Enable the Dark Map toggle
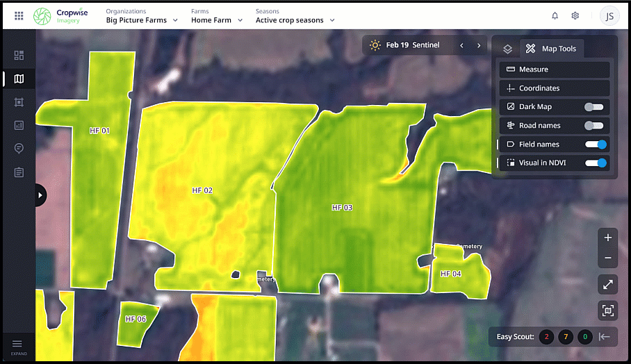631x364 pixels. pos(593,107)
